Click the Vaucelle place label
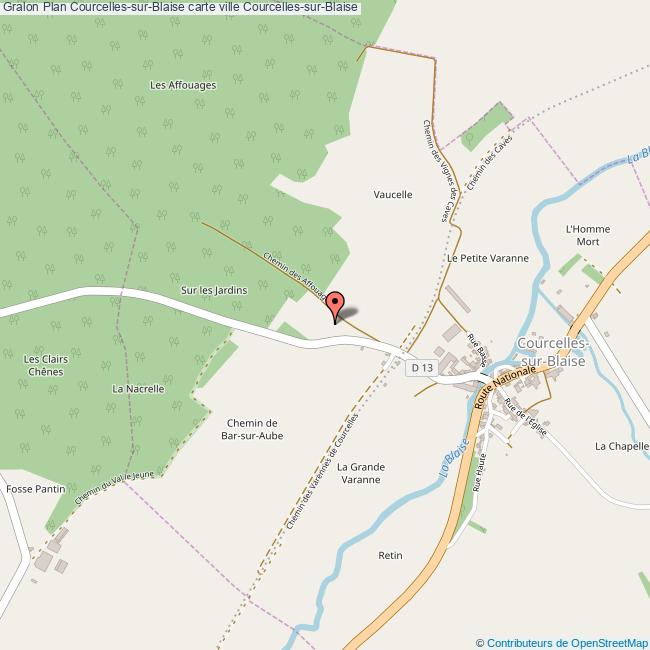 point(393,194)
